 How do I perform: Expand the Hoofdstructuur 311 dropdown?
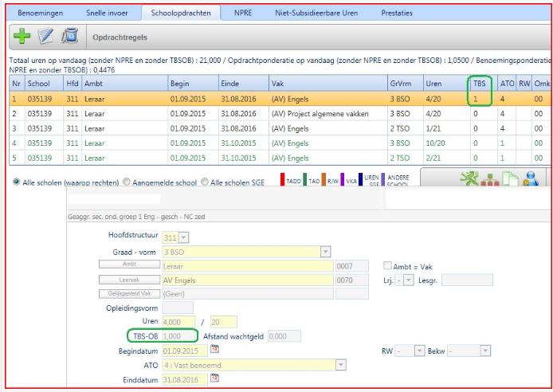click(x=183, y=237)
